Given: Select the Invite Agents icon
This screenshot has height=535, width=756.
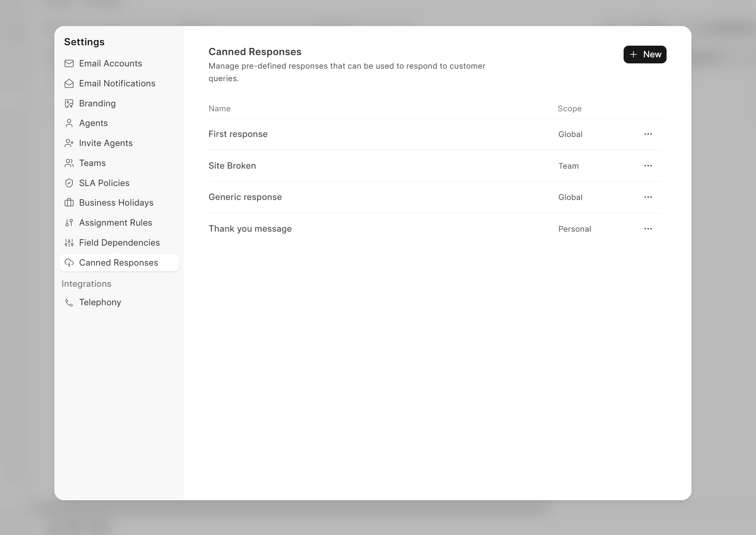Looking at the screenshot, I should tap(69, 143).
